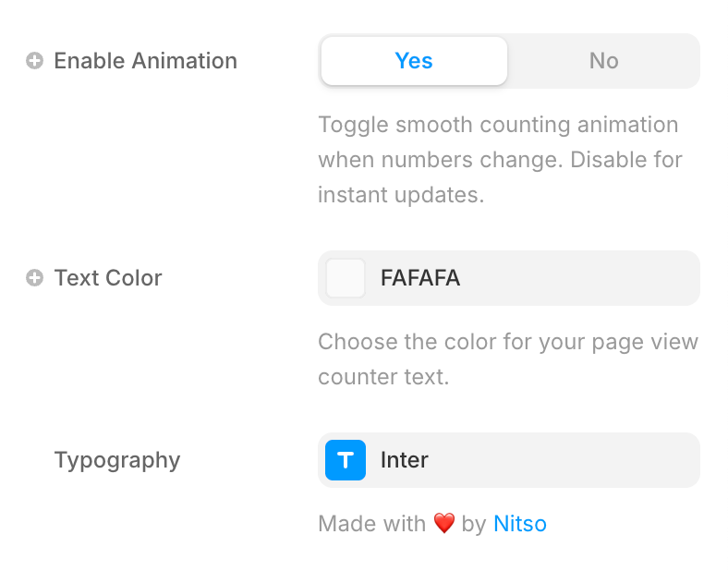This screenshot has height=571, width=728.
Task: Click empty area of Text Color field
Action: coord(580,278)
